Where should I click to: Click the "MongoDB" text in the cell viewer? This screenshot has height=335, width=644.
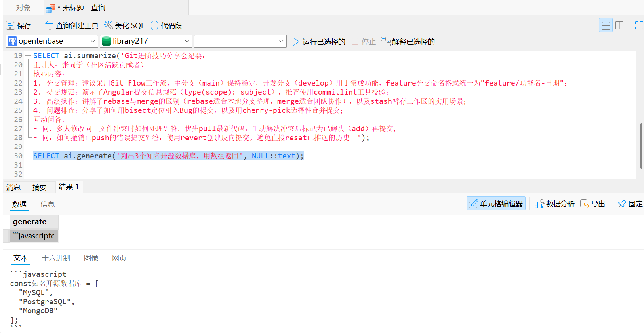coord(38,311)
